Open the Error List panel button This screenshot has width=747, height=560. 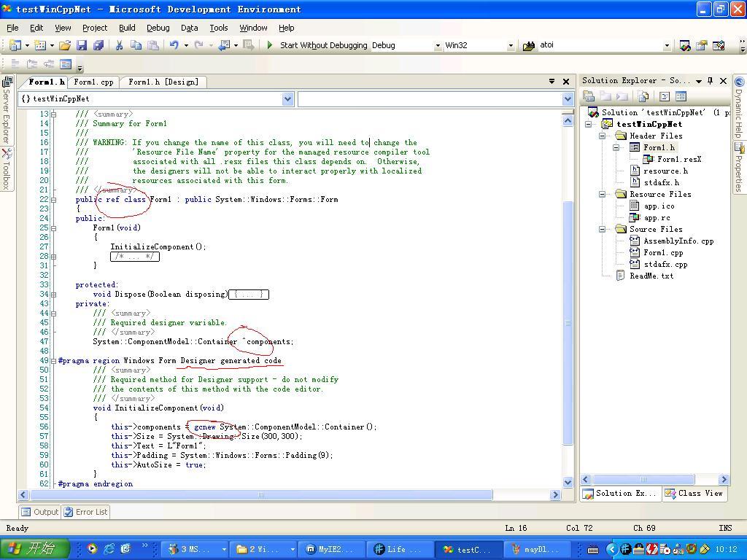(x=86, y=512)
